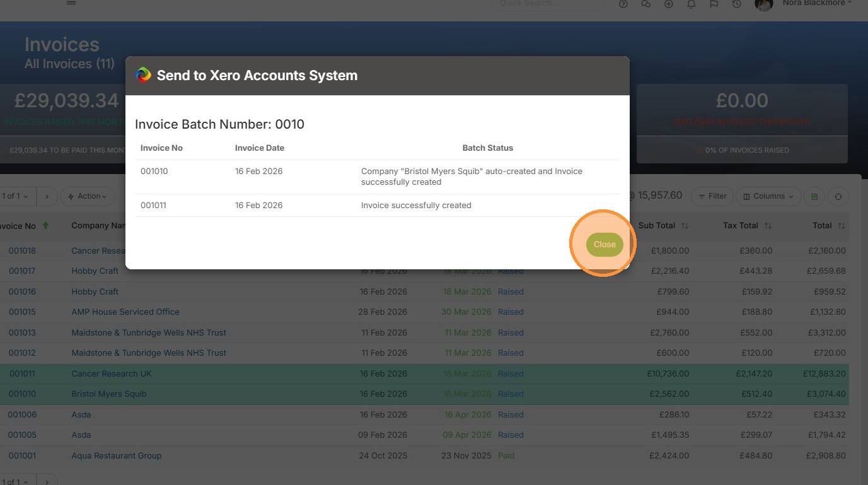Open the hamburger navigation menu

[71, 3]
